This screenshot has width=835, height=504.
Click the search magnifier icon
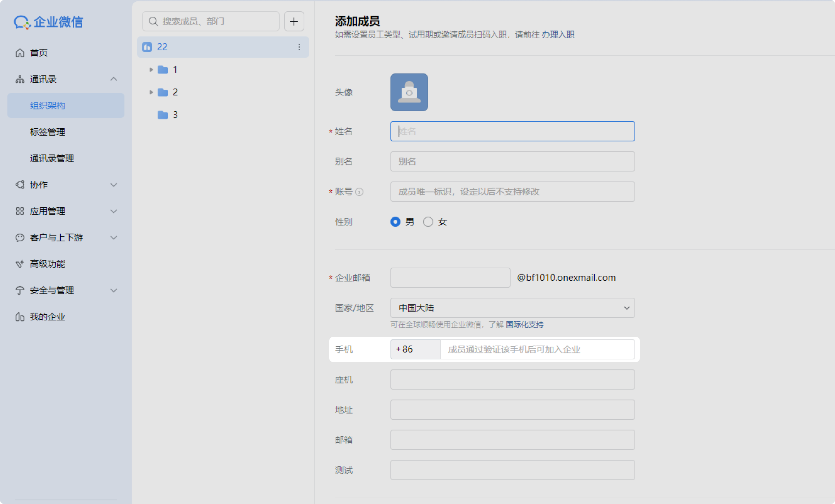153,21
